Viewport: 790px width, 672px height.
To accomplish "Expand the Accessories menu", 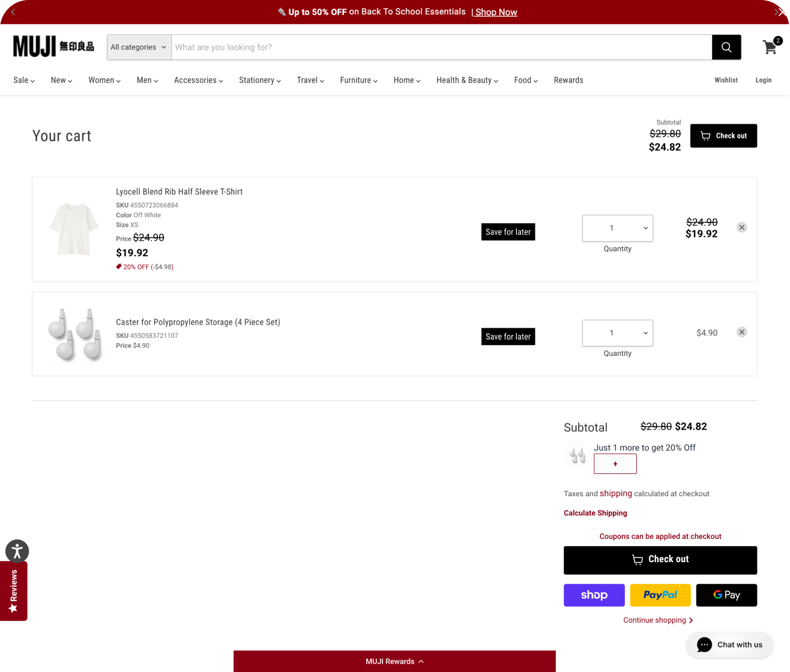I will click(x=199, y=80).
